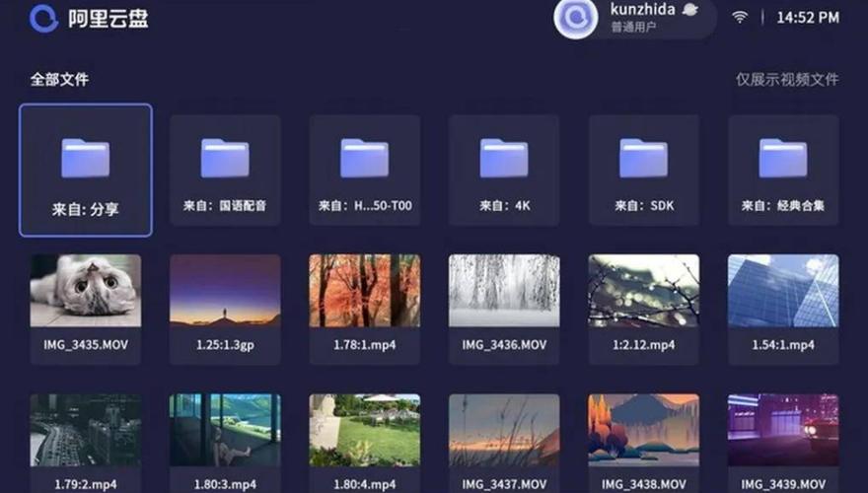Click the 1.54:1.mp4 file name

tap(783, 345)
